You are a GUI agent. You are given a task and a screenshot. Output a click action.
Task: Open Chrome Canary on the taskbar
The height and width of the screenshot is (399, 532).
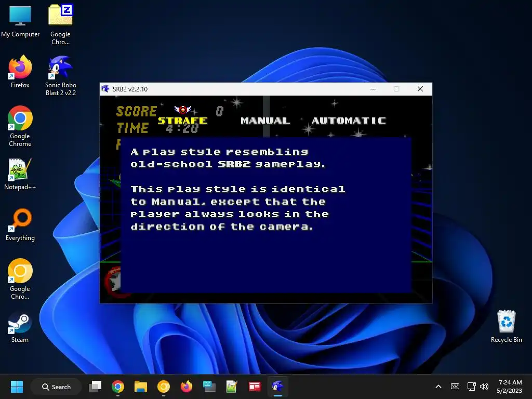(x=164, y=387)
